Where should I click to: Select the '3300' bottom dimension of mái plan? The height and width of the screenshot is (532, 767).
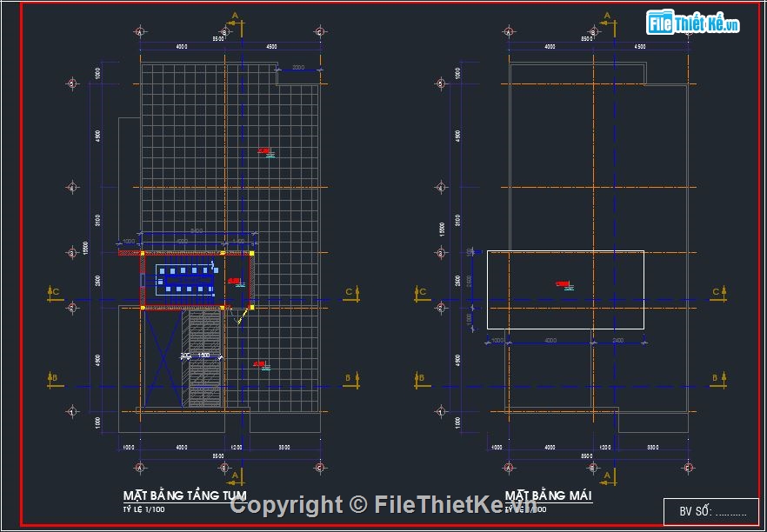653,447
